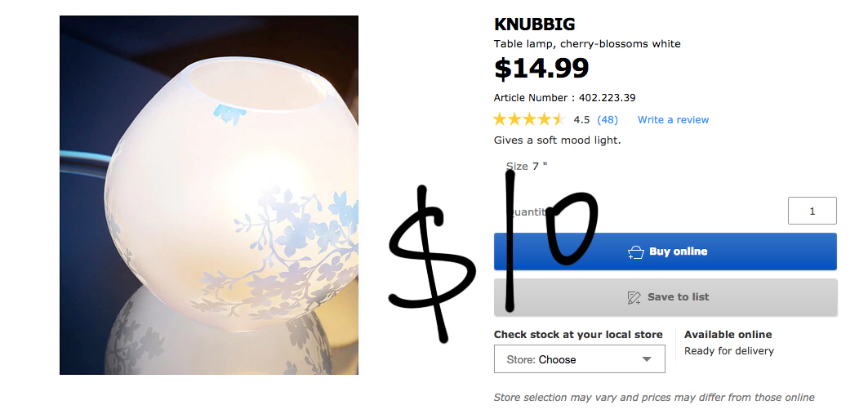Click the Check stock at your local store label
The width and height of the screenshot is (868, 414).
tap(578, 334)
